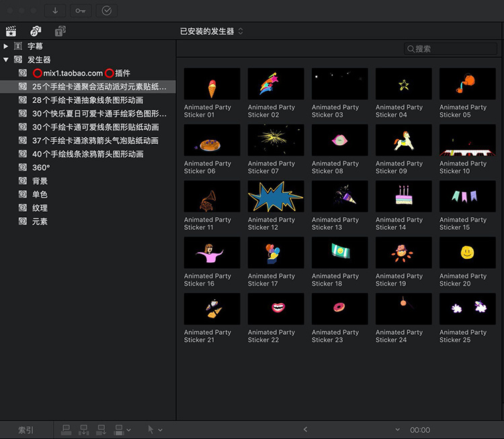This screenshot has width=504, height=439.
Task: Select Animated Party Sticker 04 star thumbnail
Action: point(404,83)
